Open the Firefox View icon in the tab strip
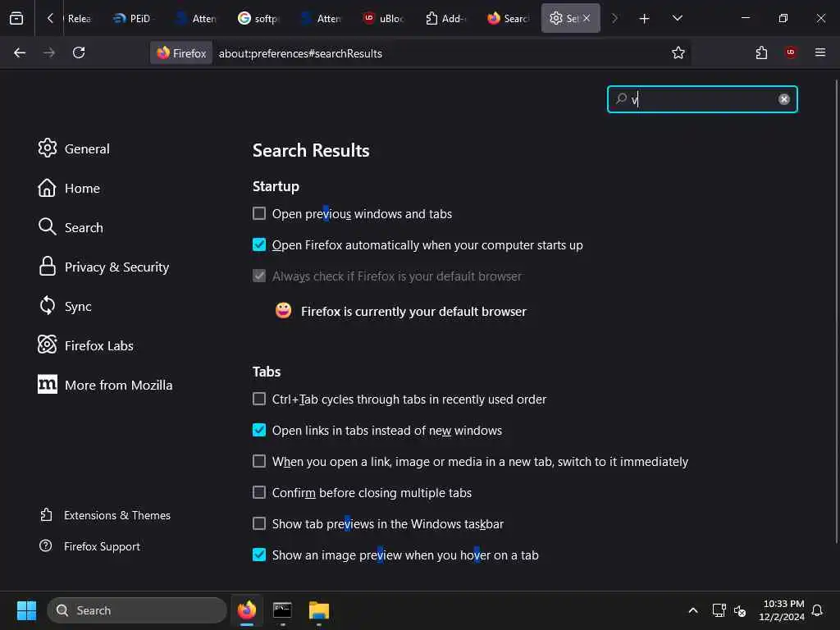840x630 pixels. 16,18
